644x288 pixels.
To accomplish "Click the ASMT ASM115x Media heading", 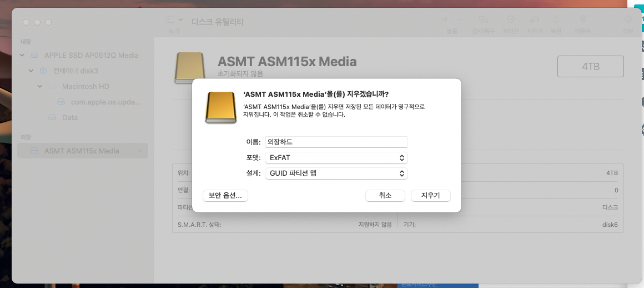I will tap(286, 62).
